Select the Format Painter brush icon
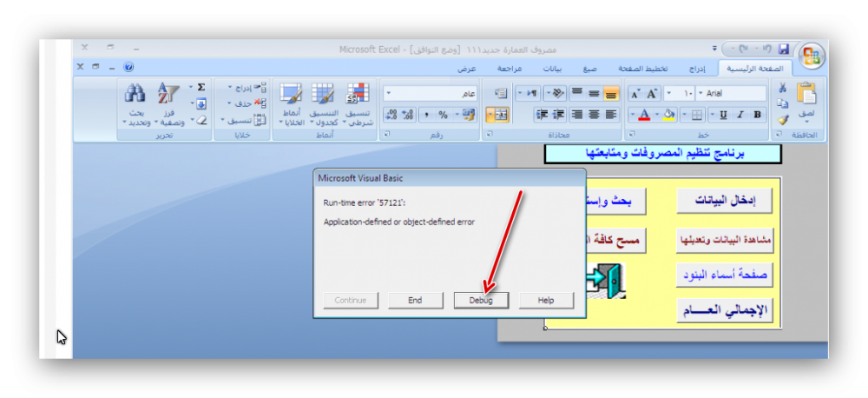The width and height of the screenshot is (868, 398). (x=782, y=119)
